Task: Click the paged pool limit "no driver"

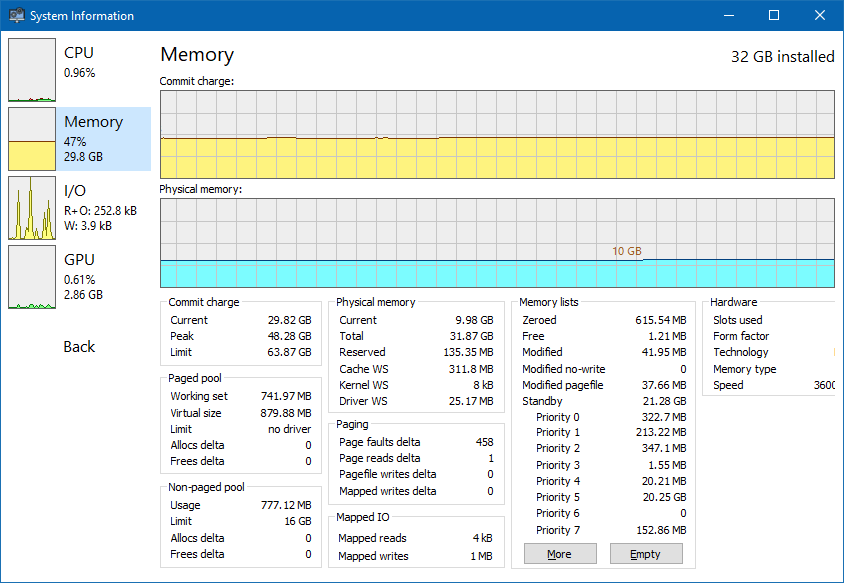Action: click(x=290, y=430)
